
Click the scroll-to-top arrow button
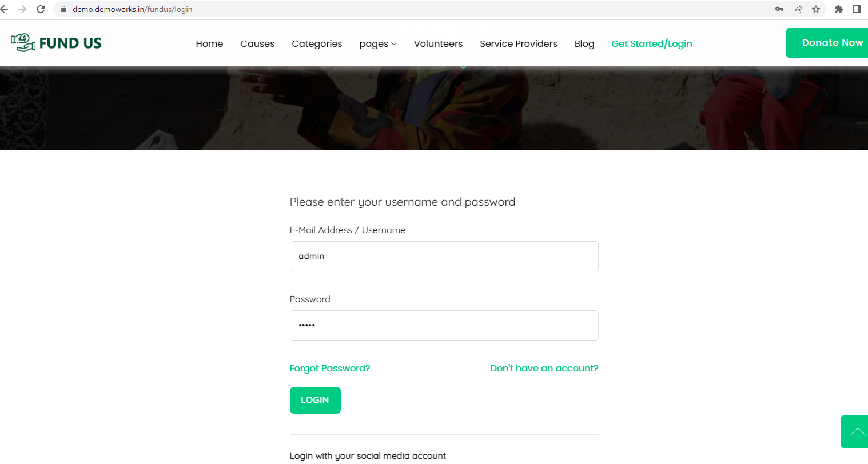coord(854,431)
